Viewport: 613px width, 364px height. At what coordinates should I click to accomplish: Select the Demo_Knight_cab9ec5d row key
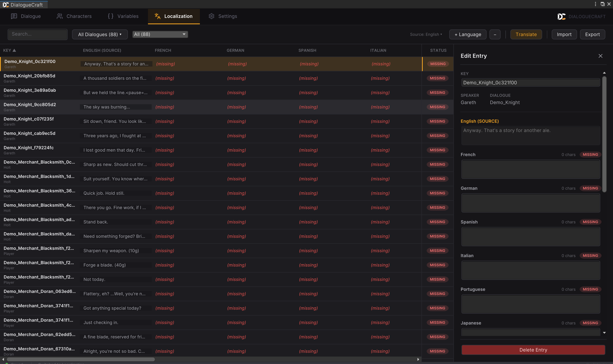coord(29,133)
